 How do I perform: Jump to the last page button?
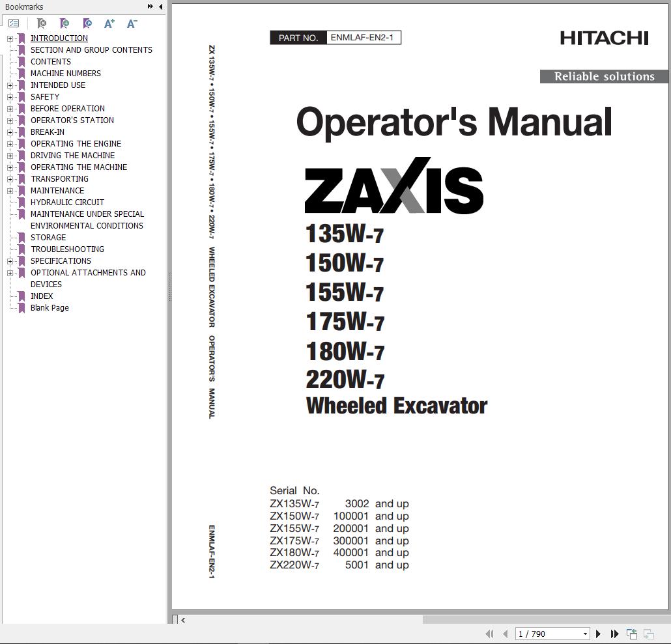pos(614,634)
